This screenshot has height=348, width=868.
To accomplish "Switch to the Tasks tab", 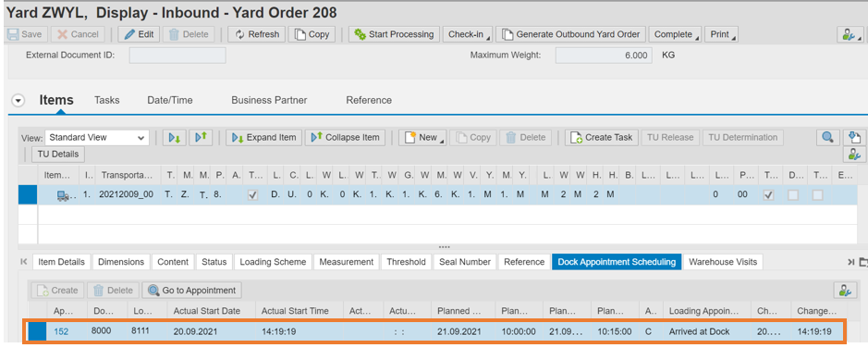I will (107, 100).
